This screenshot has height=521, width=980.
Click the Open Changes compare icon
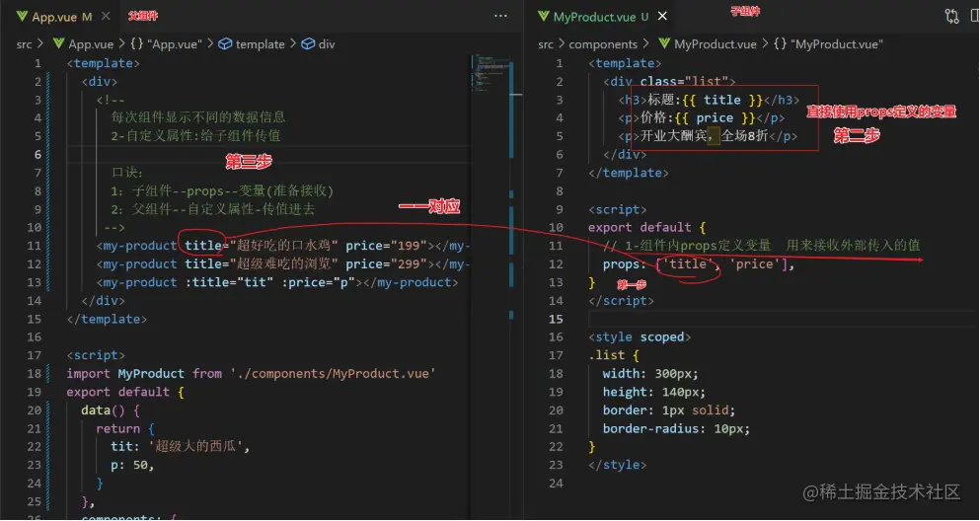coord(952,16)
